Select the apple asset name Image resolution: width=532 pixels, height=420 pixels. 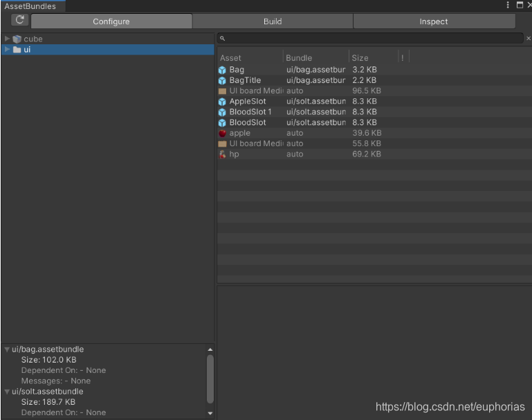tap(240, 133)
